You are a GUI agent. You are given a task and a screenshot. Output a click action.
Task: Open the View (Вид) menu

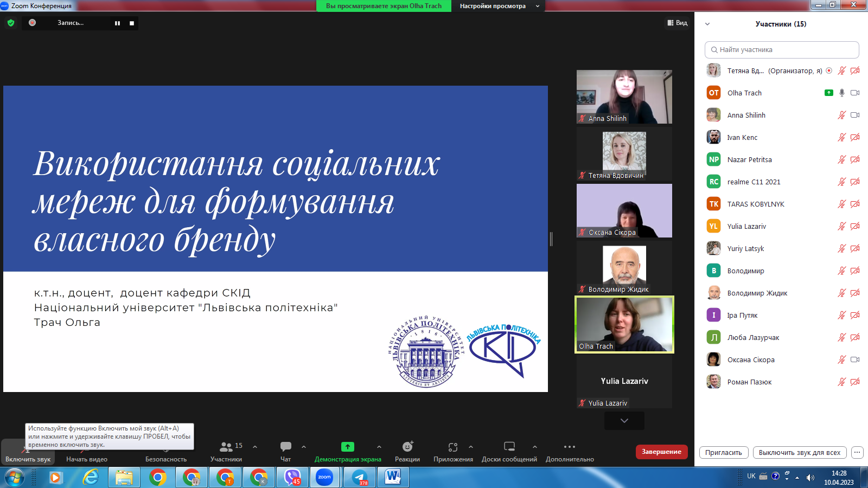[x=678, y=23]
